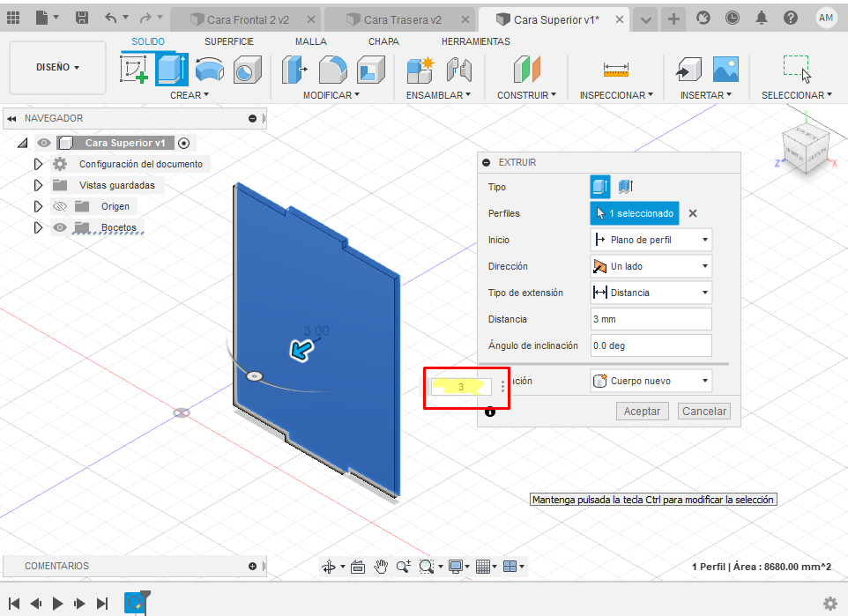
Task: Click the Insert Derive icon
Action: pos(688,70)
